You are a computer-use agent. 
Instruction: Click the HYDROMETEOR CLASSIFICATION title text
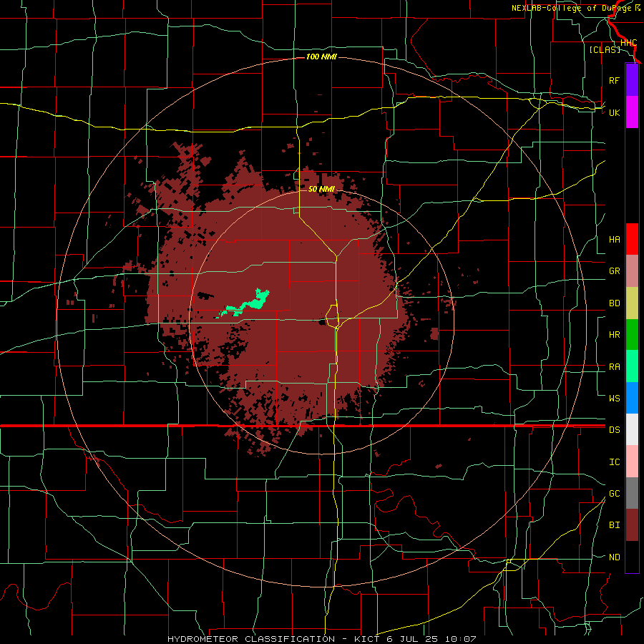pyautogui.click(x=251, y=639)
